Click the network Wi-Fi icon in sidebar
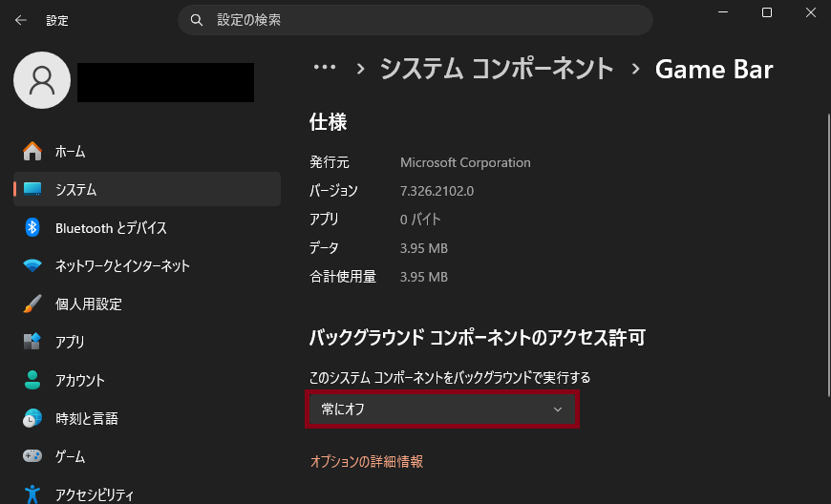This screenshot has height=504, width=831. click(x=32, y=265)
